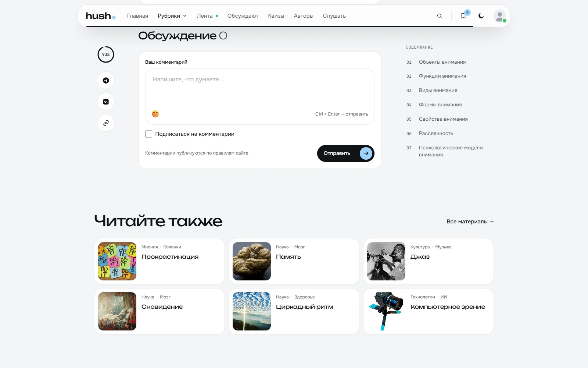Click the hush logo
This screenshot has height=368, width=588.
click(x=100, y=16)
